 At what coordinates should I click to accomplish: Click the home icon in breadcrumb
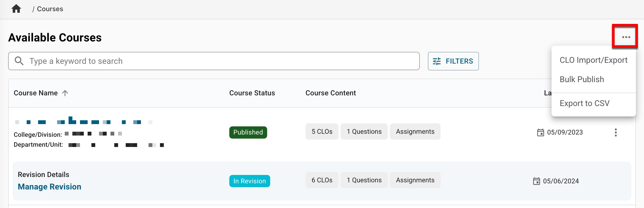[x=16, y=9]
